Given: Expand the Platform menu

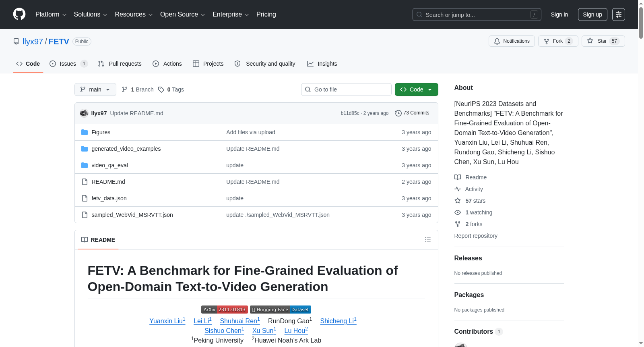Looking at the screenshot, I should click(51, 15).
